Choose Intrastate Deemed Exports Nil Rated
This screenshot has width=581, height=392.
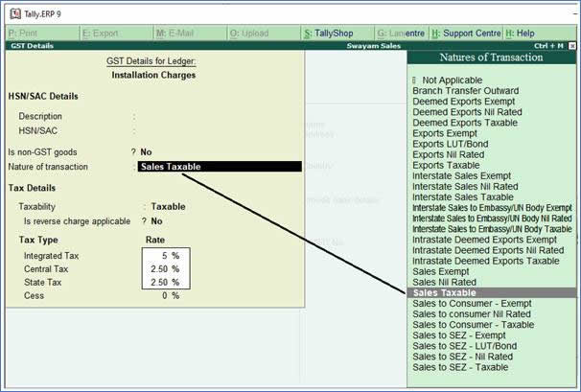(x=488, y=250)
